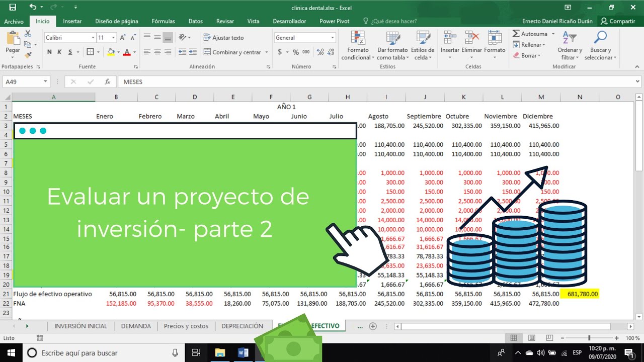Click the Eliminar cells icon
The width and height of the screenshot is (644, 362).
pyautogui.click(x=472, y=38)
